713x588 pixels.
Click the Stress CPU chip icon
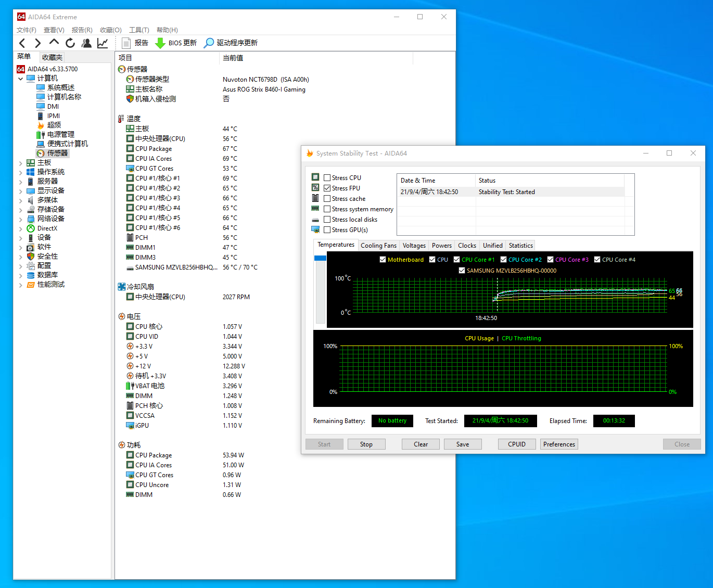tap(315, 177)
